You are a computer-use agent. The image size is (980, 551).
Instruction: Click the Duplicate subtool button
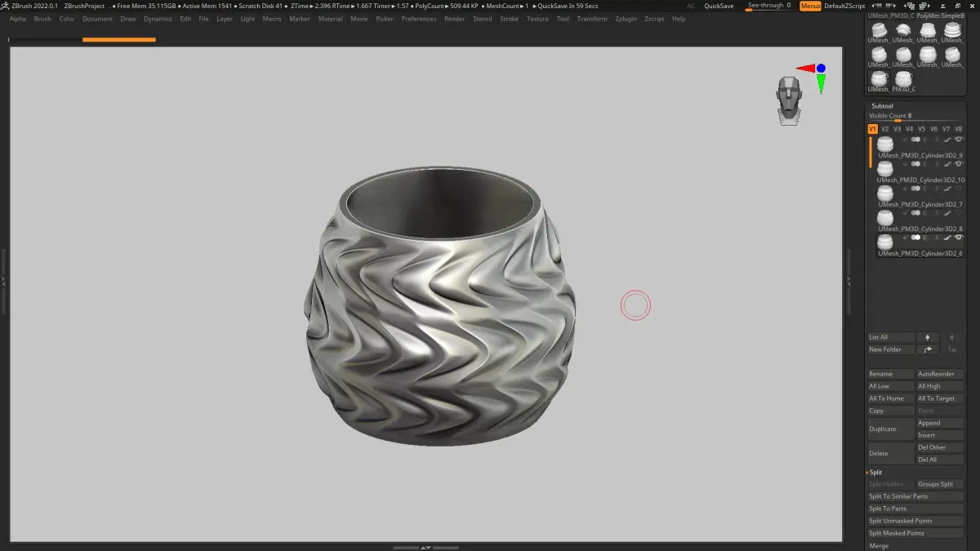[x=890, y=429]
